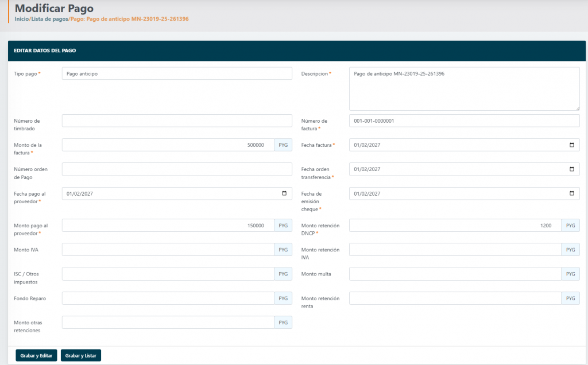The image size is (588, 365).
Task: Open the Lista de pagos breadcrumb link
Action: 49,19
